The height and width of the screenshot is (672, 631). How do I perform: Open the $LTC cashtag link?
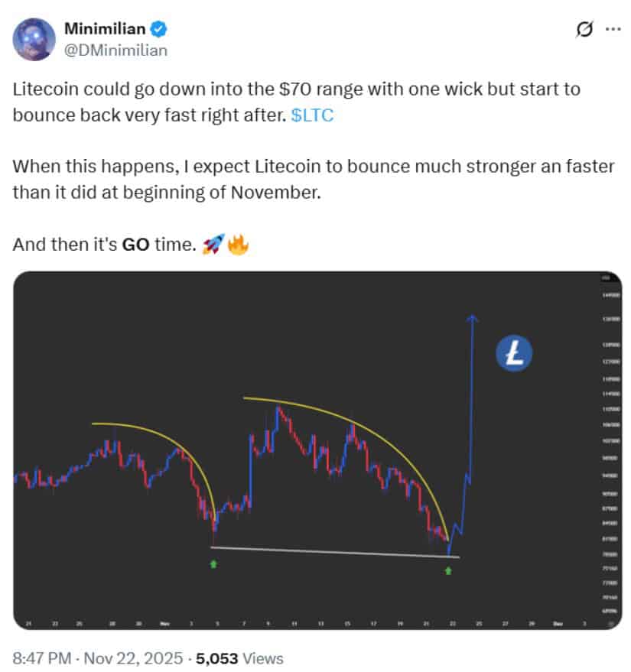click(311, 115)
